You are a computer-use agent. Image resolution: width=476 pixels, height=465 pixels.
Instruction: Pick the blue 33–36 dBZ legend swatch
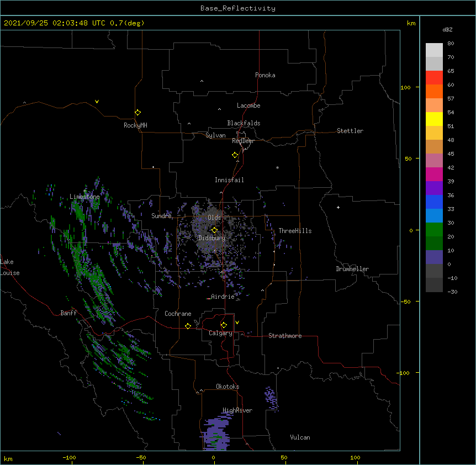click(x=434, y=202)
